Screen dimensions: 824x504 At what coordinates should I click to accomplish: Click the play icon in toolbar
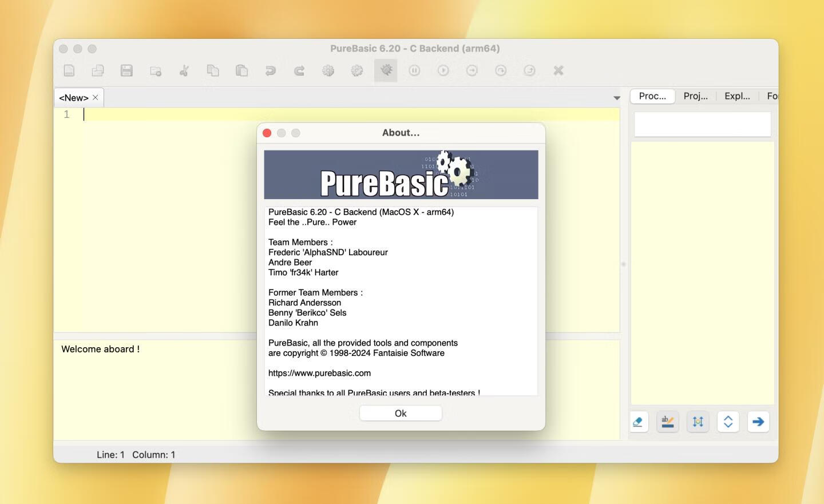coord(443,70)
